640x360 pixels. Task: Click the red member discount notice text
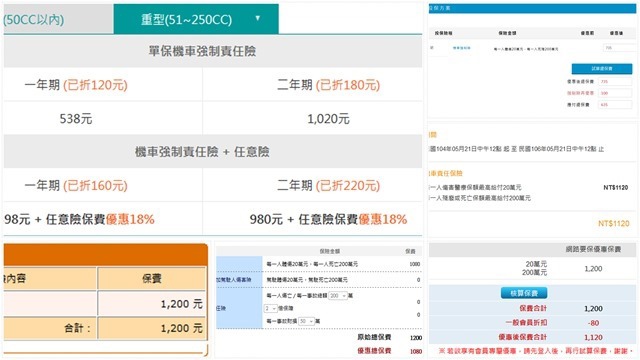click(x=536, y=351)
